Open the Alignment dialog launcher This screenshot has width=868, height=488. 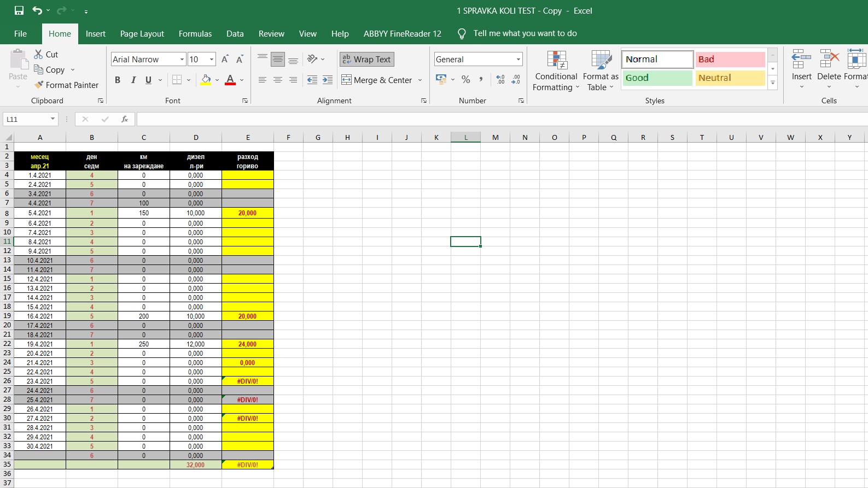click(424, 101)
